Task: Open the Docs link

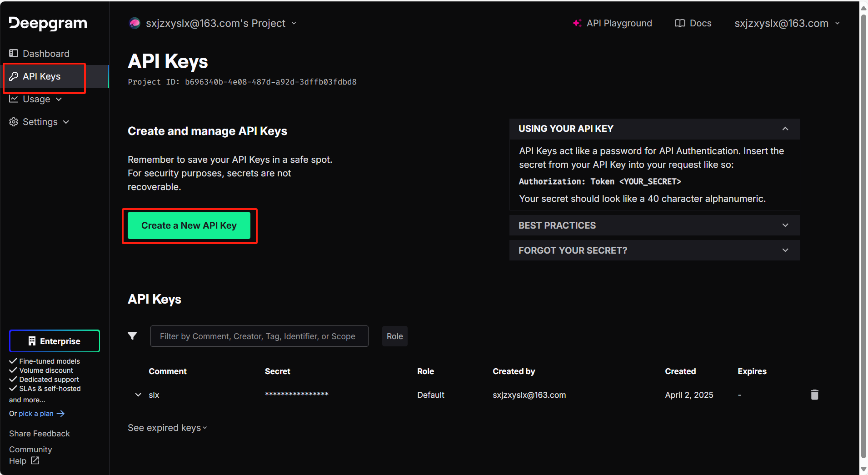Action: tap(693, 23)
